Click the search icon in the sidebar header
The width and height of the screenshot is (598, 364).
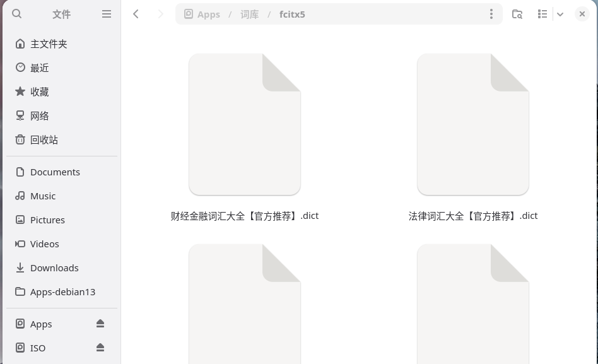point(17,14)
